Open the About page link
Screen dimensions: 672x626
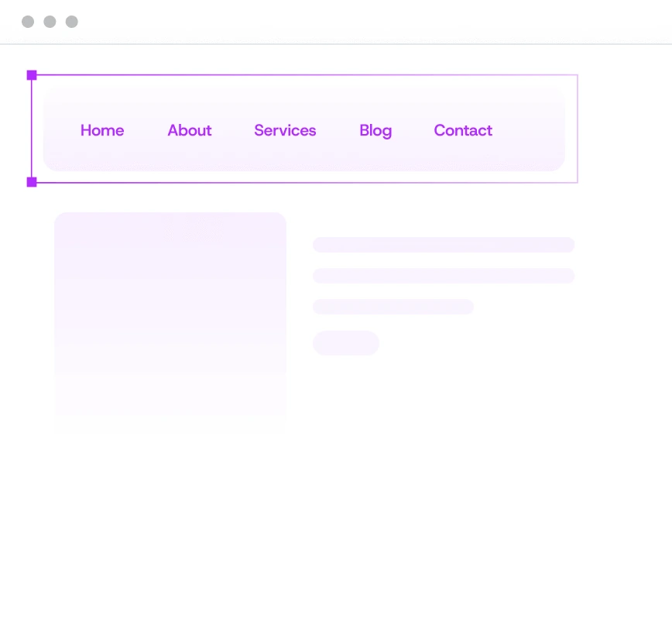pos(190,130)
